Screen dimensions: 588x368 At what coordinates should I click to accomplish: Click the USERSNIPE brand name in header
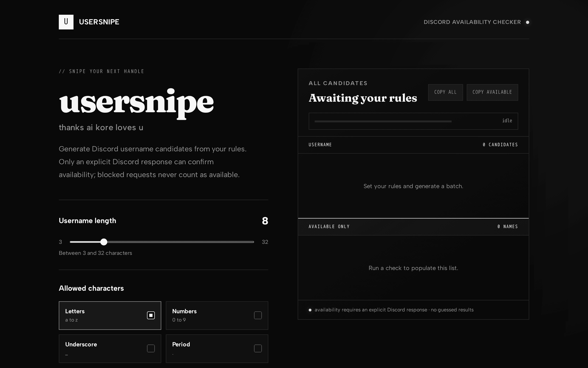click(99, 22)
